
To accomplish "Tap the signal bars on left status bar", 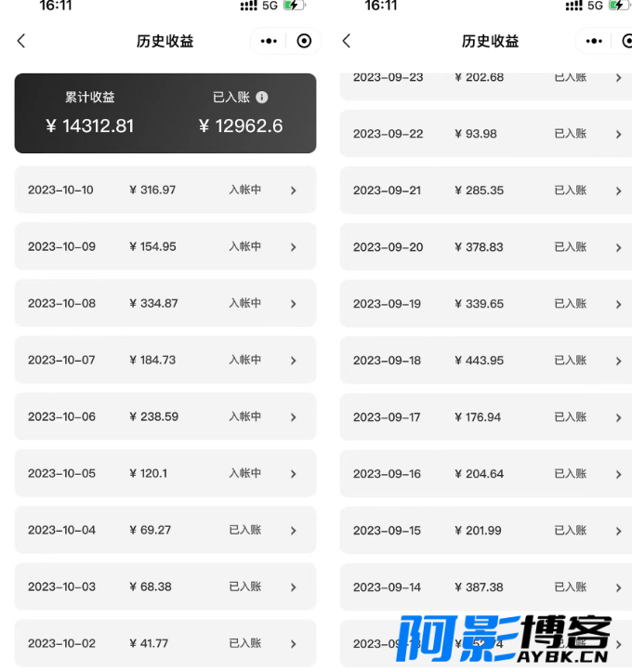I will [x=248, y=6].
